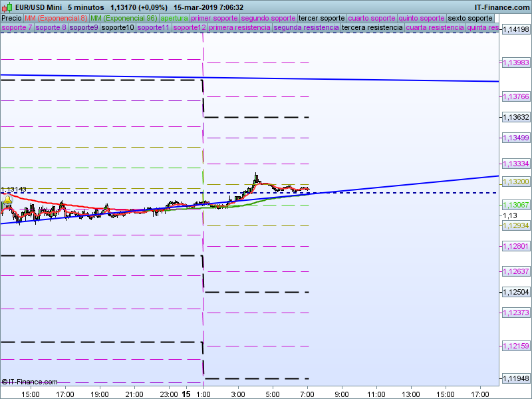This screenshot has width=532, height=399.
Task: Select the MM (Exponencial 8) indicator label
Action: pyautogui.click(x=56, y=18)
